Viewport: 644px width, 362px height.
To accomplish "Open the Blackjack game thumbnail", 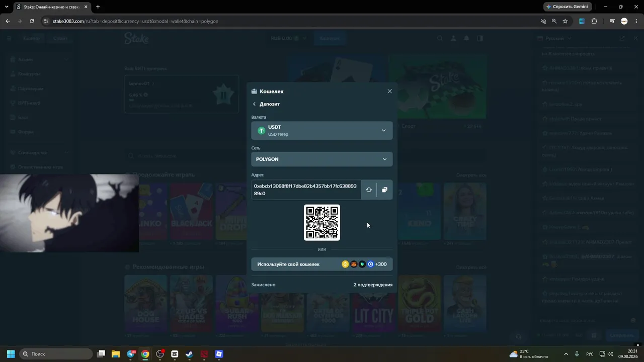I will (x=191, y=211).
